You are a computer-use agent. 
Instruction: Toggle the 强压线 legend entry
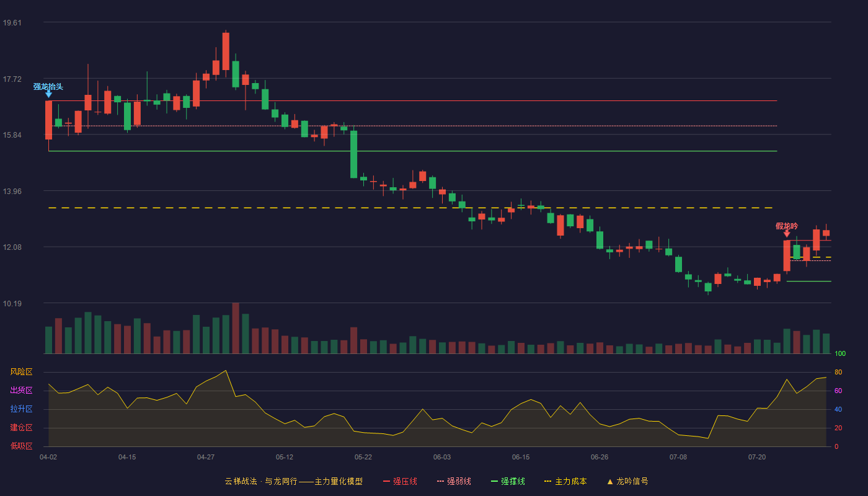click(x=400, y=482)
